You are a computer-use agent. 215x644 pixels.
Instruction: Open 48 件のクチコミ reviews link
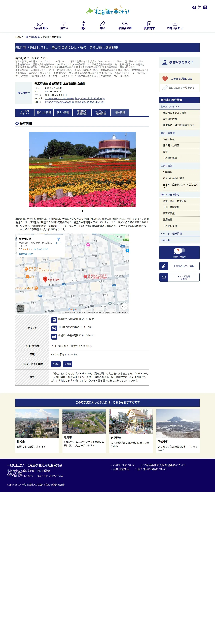point(41,249)
